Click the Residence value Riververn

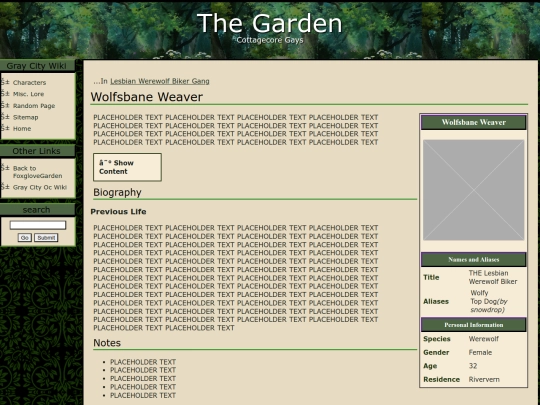484,380
